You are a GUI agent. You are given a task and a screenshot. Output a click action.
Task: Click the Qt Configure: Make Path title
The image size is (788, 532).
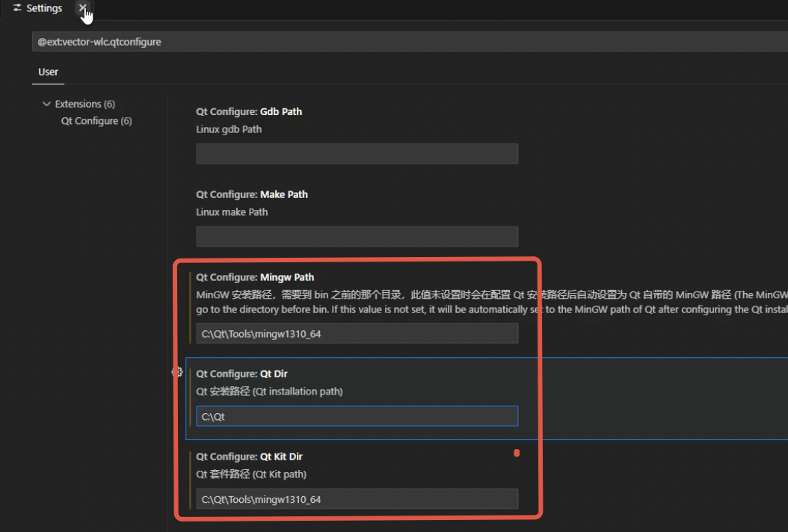coord(252,194)
